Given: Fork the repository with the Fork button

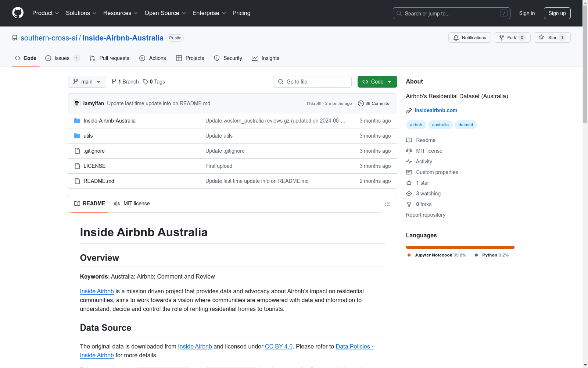Looking at the screenshot, I should [x=512, y=38].
